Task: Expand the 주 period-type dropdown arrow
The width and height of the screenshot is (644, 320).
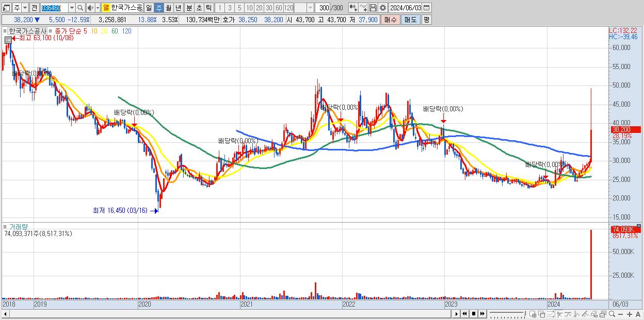Action: [x=25, y=8]
